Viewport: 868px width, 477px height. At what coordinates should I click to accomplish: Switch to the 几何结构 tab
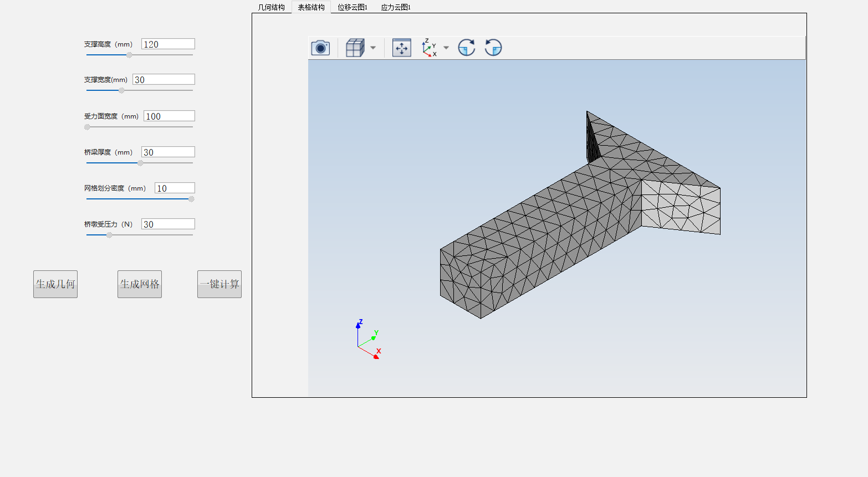click(x=272, y=7)
